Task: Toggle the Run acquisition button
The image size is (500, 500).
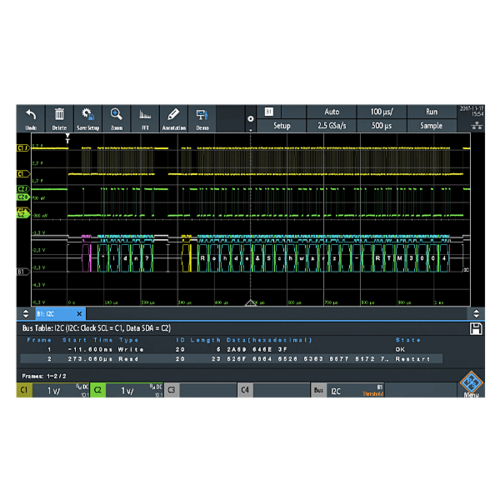Action: pyautogui.click(x=432, y=112)
